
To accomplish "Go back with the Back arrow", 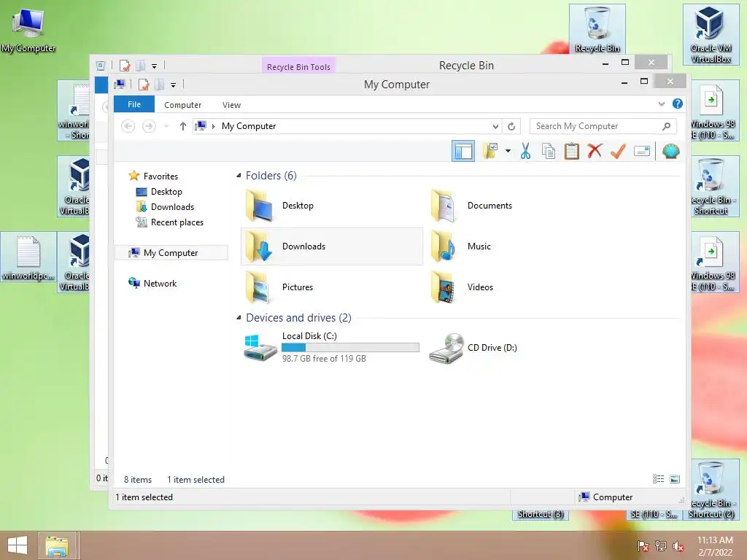I will pos(128,126).
